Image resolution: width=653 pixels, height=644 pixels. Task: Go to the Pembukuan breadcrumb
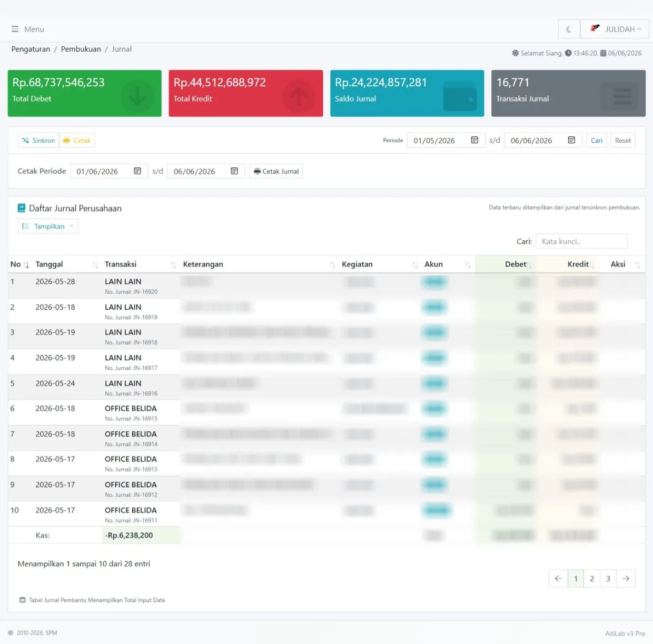[81, 49]
